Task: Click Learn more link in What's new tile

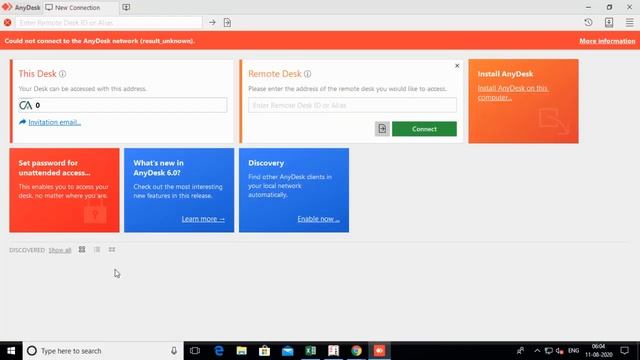Action: pos(203,219)
